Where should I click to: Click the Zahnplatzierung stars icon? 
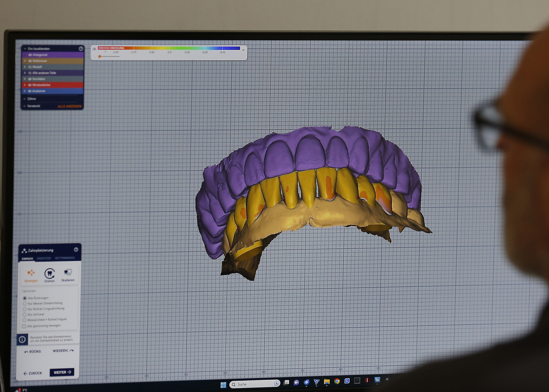(x=24, y=251)
